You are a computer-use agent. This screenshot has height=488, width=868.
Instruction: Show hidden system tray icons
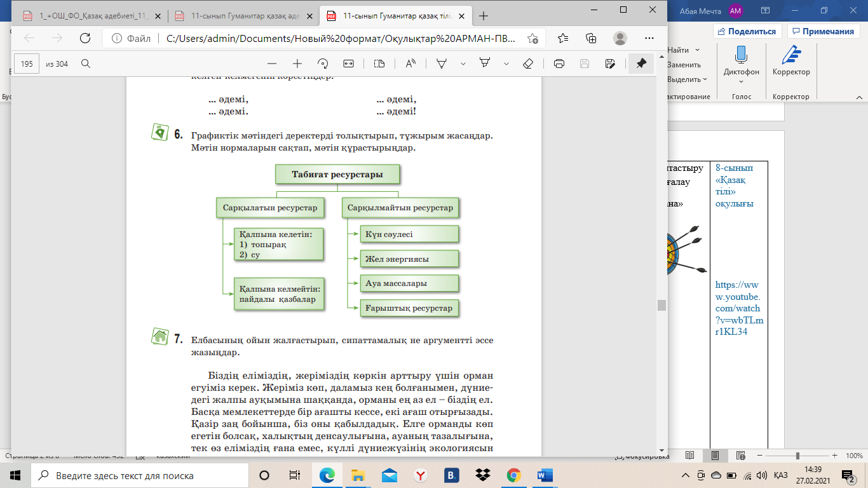click(x=685, y=475)
